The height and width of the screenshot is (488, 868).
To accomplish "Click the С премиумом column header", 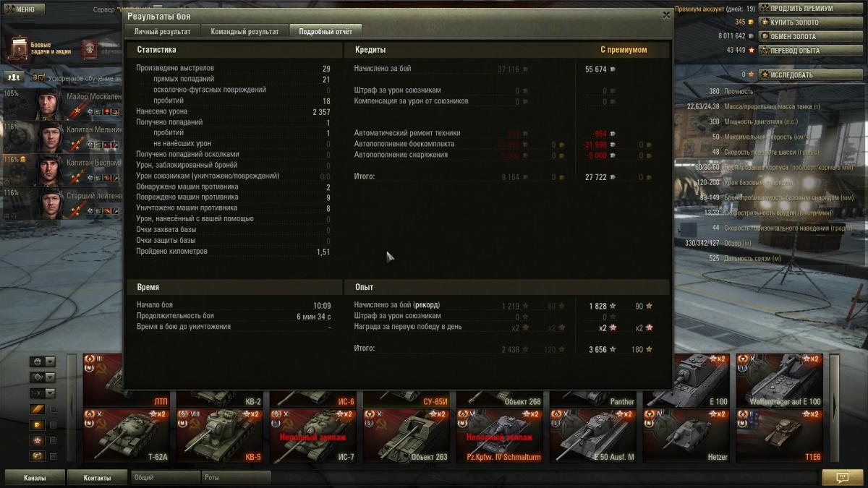I will tap(624, 50).
